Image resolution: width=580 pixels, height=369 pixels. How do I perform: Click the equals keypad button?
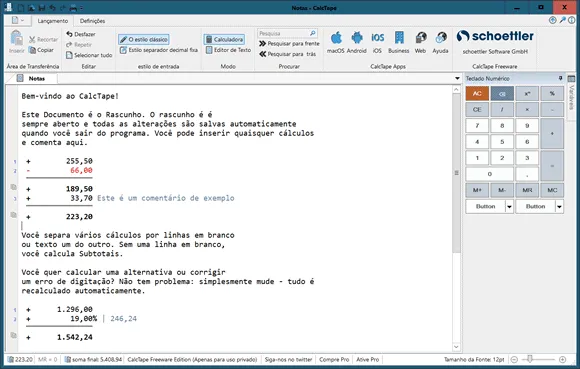552,166
